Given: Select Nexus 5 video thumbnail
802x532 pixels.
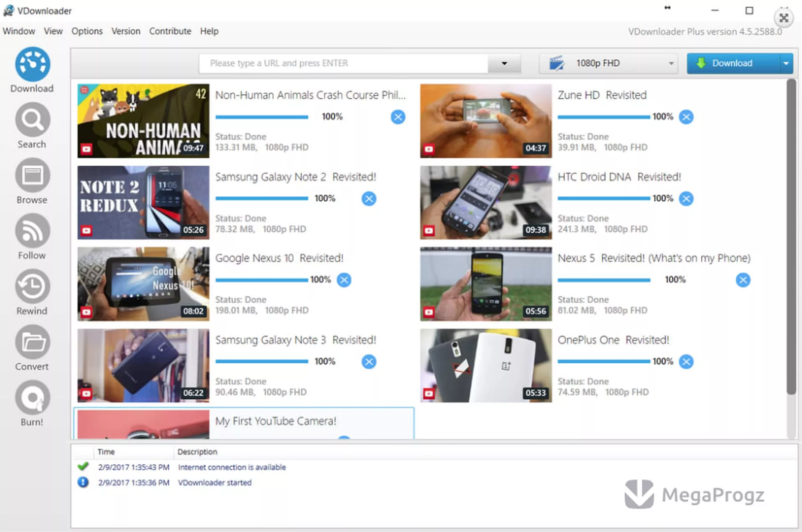Looking at the screenshot, I should coord(486,284).
